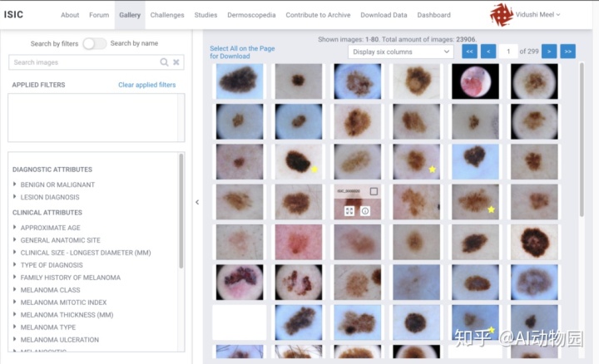Go to first page of gallery
This screenshot has width=599, height=364.
469,52
